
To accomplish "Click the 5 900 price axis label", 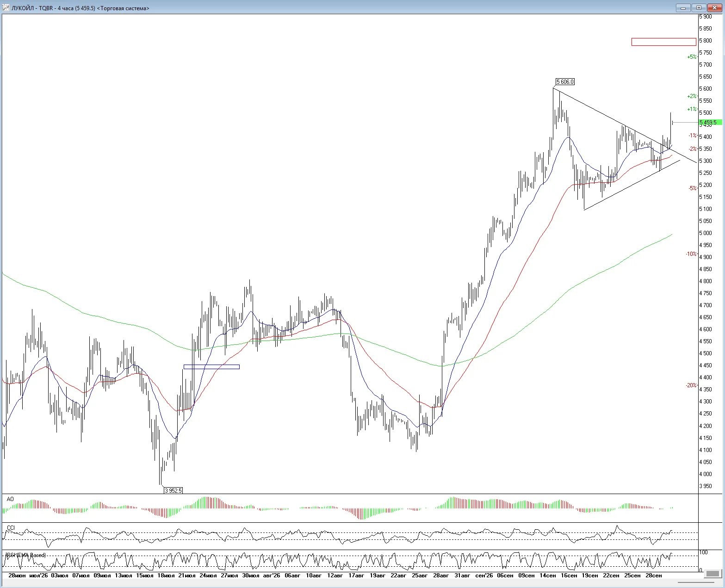I will (706, 17).
